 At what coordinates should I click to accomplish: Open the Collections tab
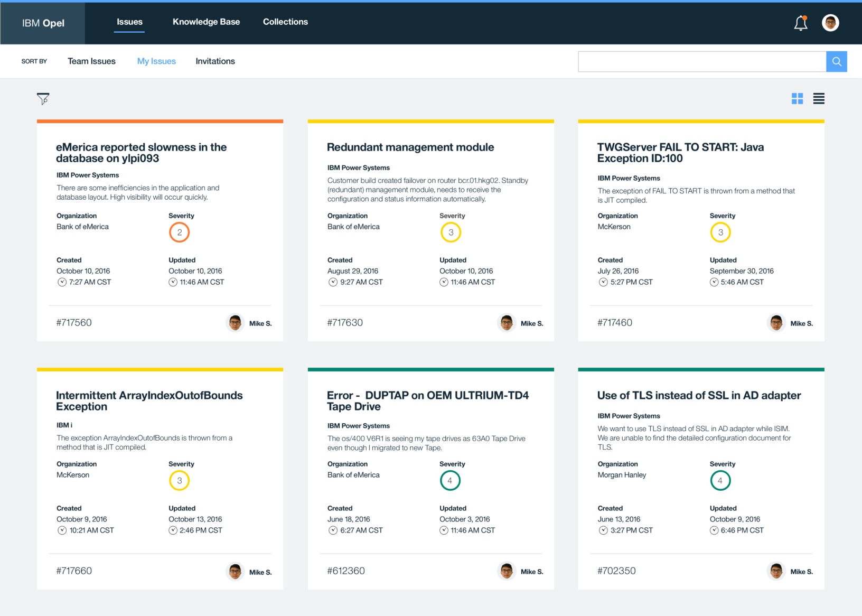click(x=285, y=22)
